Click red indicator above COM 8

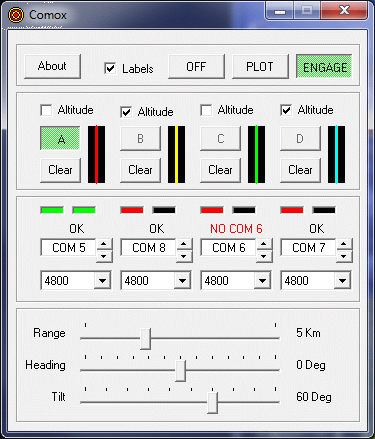(x=132, y=210)
